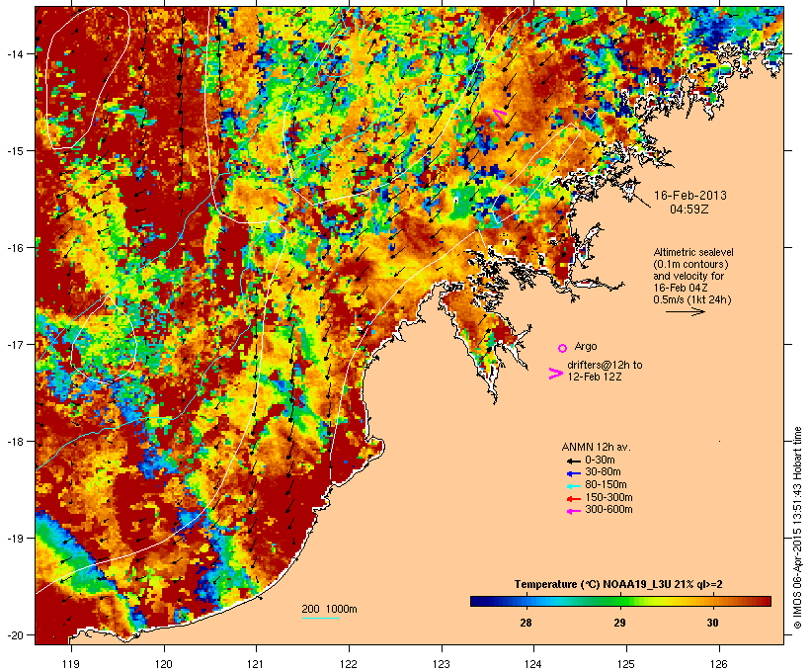This screenshot has height=672, width=810.
Task: Click the '12-Feb 12Z' legend text
Action: click(x=594, y=377)
